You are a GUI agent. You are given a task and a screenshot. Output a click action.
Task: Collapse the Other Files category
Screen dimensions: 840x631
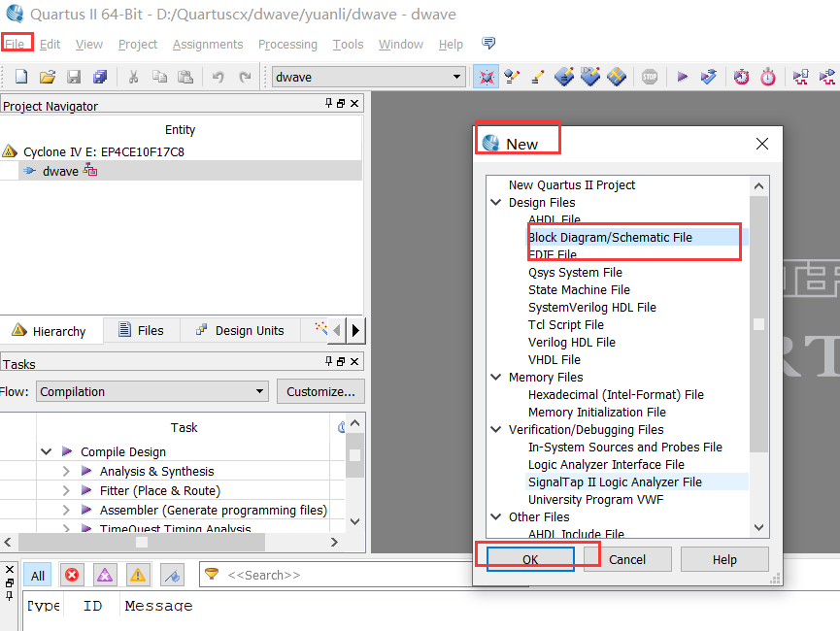tap(496, 516)
